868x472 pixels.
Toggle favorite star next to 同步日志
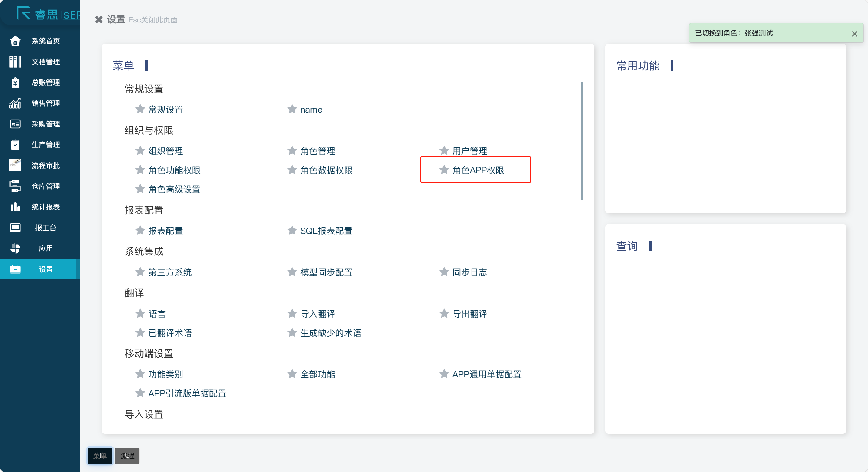(x=444, y=272)
